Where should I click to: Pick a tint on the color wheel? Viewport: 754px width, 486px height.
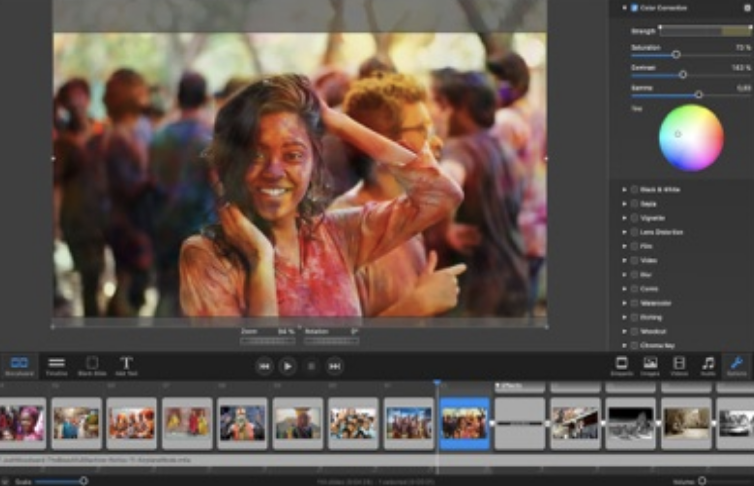coord(691,138)
